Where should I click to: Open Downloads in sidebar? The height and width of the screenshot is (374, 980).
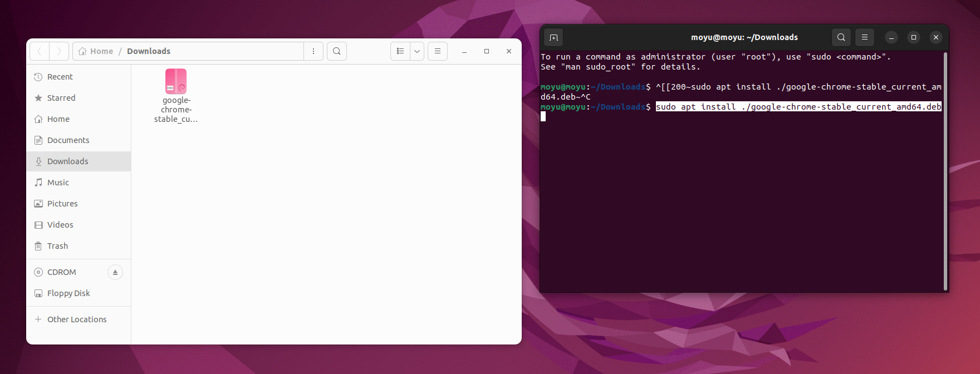[79, 161]
